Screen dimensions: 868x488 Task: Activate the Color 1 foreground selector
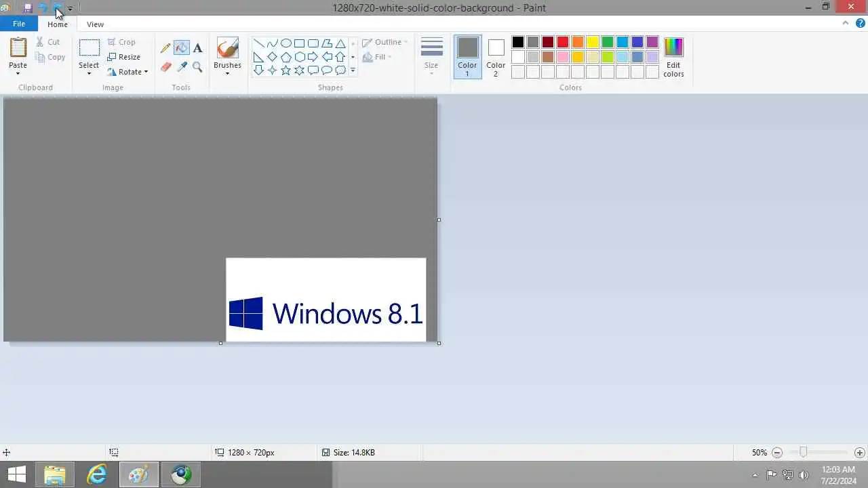(x=467, y=57)
